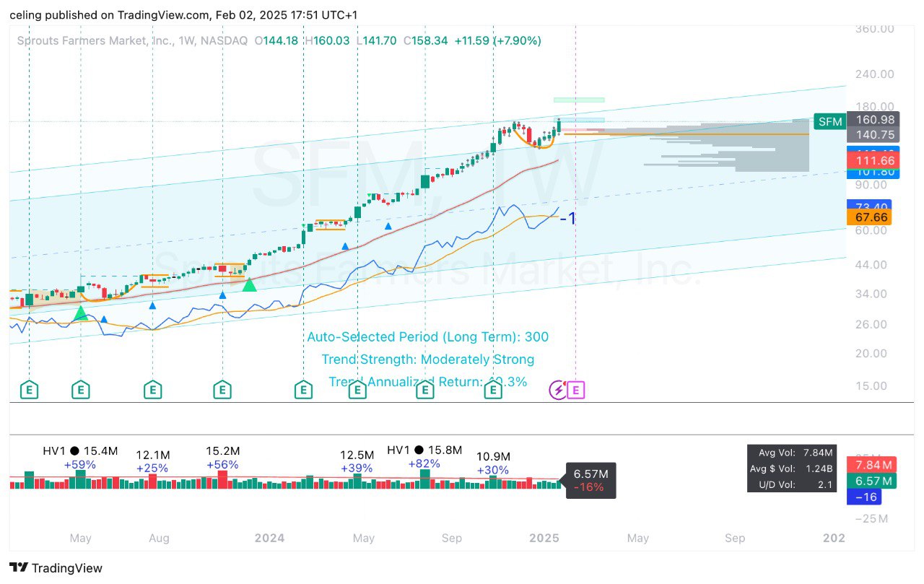Click the Auto-Selected Period (Long Term) label
Viewport: 924px width, 584px height.
tap(427, 337)
